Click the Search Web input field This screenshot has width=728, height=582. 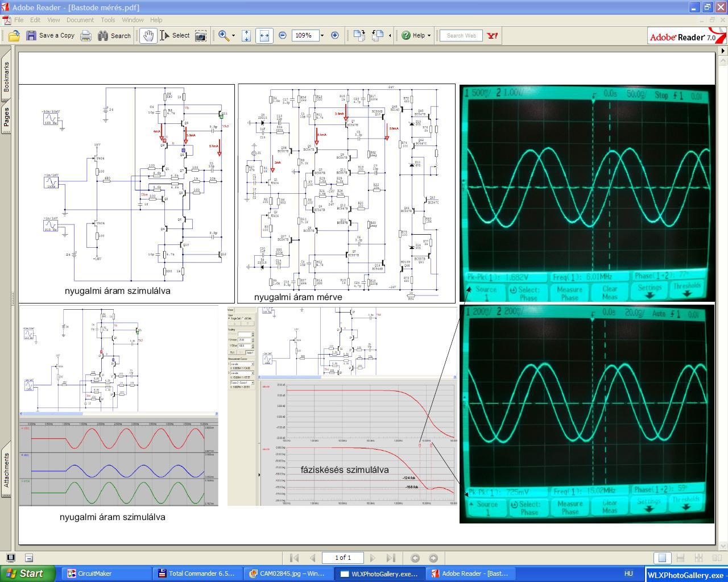point(461,35)
